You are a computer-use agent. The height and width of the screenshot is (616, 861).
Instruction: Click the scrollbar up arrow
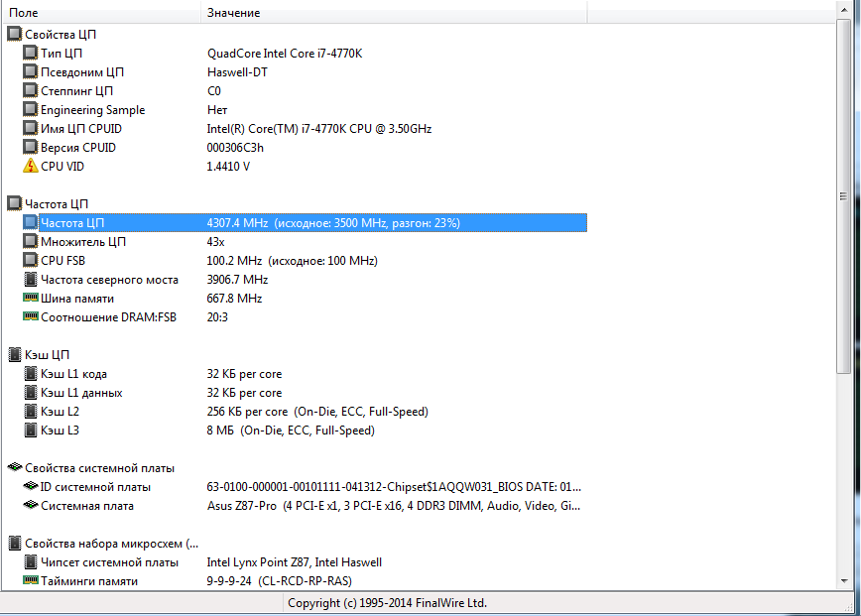pyautogui.click(x=843, y=10)
